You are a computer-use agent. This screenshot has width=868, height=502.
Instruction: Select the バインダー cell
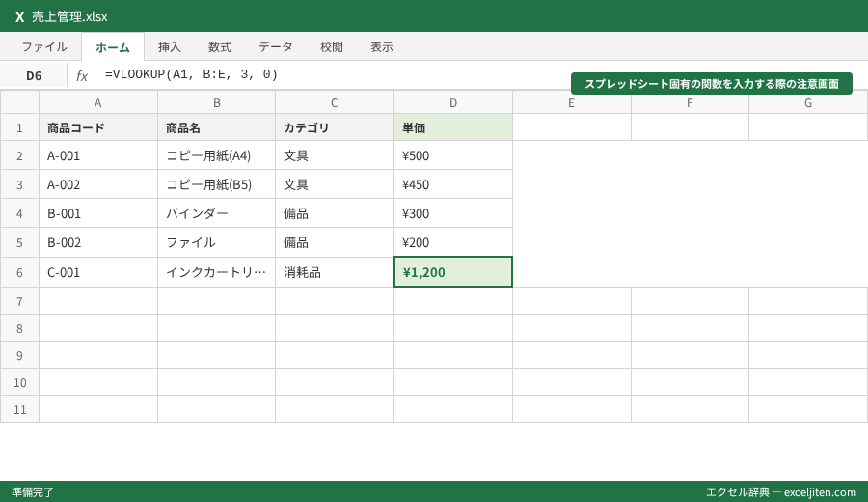pos(216,213)
